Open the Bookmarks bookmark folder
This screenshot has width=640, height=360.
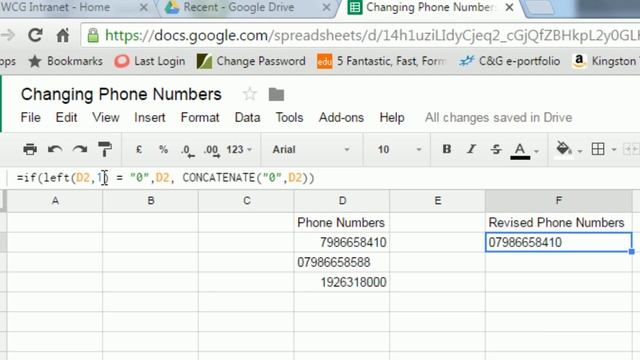coord(65,61)
